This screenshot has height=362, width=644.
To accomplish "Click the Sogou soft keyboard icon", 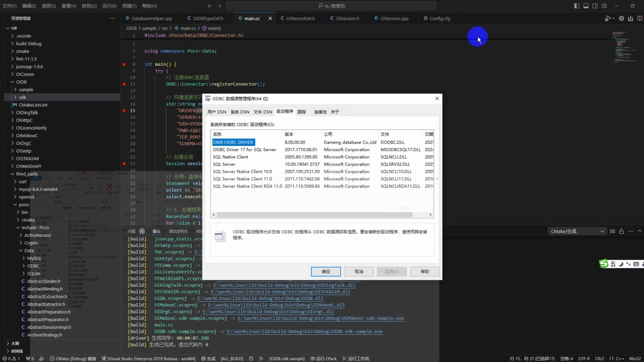I will click(636, 264).
